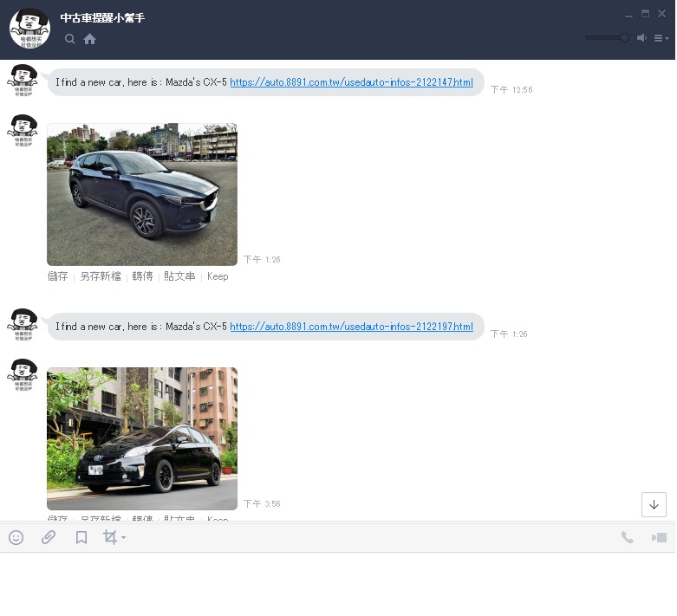Click timestamp 下午 3:56
This screenshot has height=616, width=677.
tap(262, 503)
